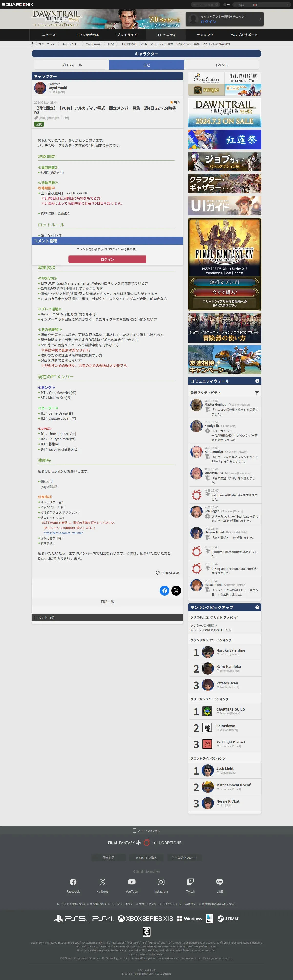Open the 友達招待キャンペーン banner
This screenshot has height=980, width=293.
[x=225, y=360]
